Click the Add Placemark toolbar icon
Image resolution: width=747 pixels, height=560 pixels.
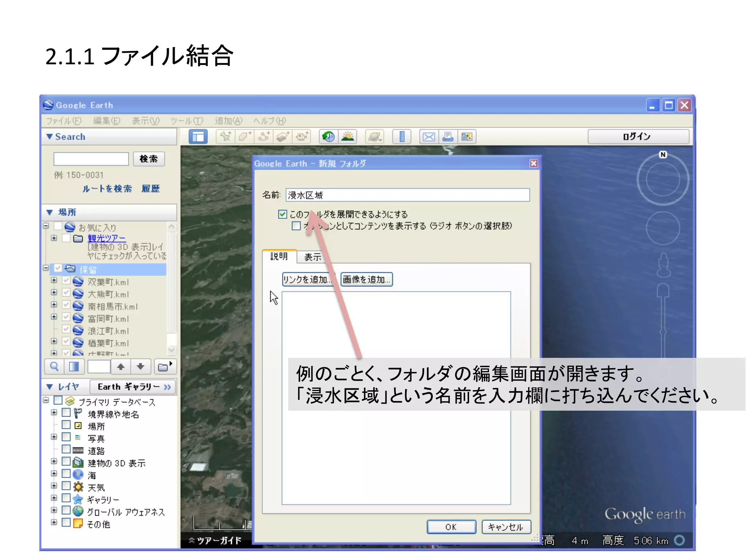pos(226,137)
